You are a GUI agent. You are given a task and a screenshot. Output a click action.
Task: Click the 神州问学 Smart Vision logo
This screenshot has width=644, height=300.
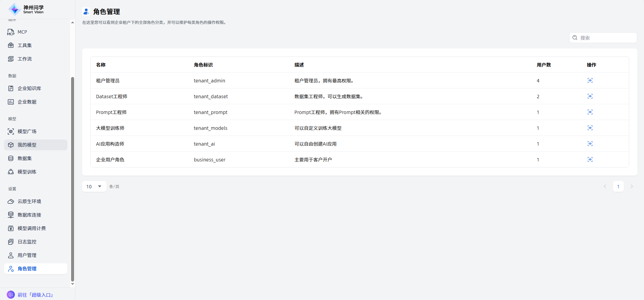pos(26,9)
